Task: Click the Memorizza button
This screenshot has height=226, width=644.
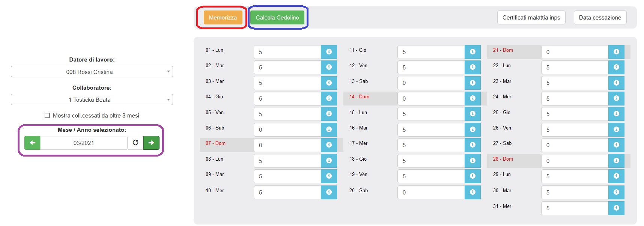Action: coord(223,18)
